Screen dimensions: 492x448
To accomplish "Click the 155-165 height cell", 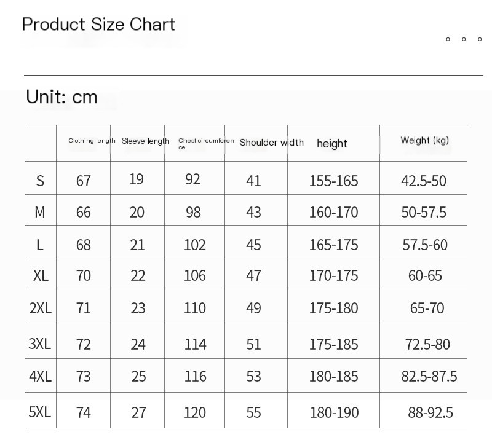I will (x=333, y=181).
